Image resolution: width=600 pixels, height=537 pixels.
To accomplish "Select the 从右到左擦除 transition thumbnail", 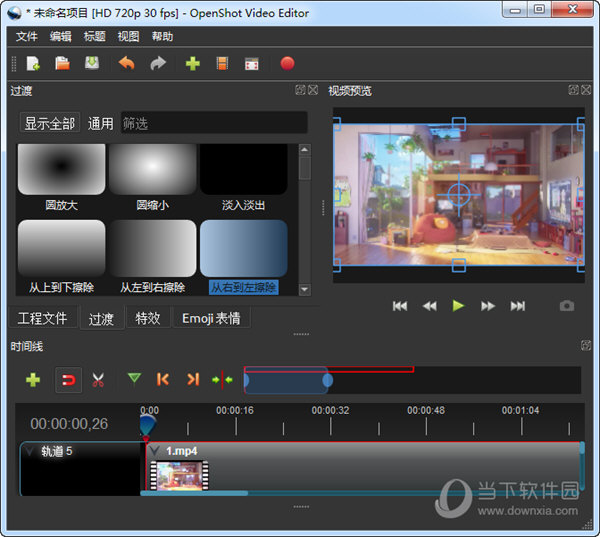I will 244,248.
